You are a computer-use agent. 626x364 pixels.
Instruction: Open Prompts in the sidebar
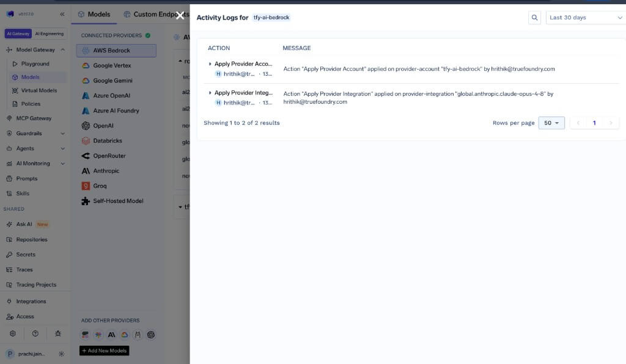27,178
